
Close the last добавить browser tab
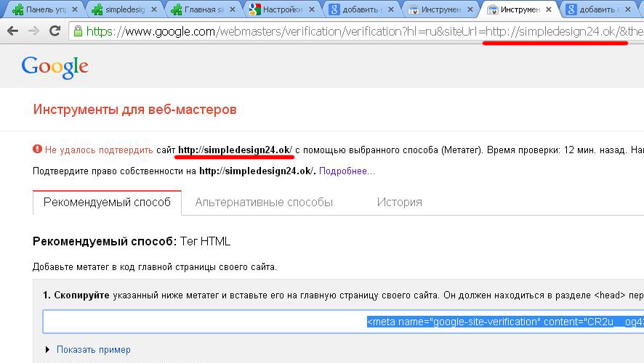[x=627, y=9]
